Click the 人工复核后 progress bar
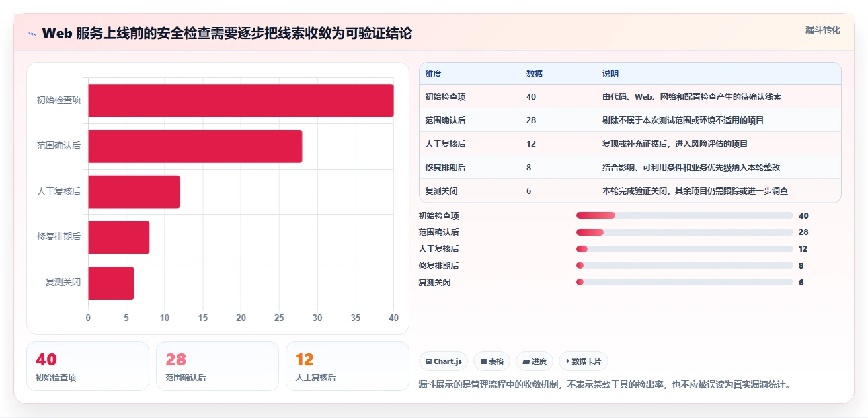 pyautogui.click(x=684, y=249)
